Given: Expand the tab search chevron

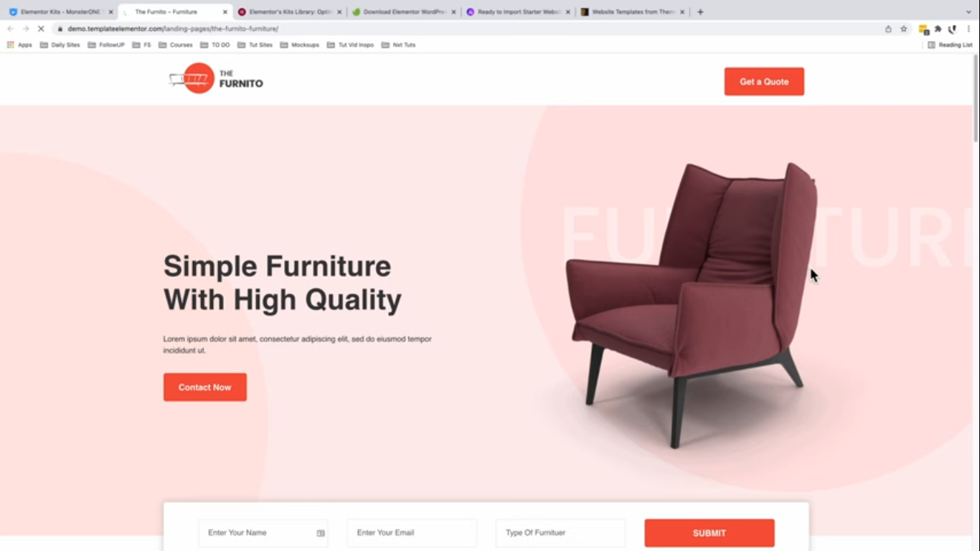Looking at the screenshot, I should 969,11.
